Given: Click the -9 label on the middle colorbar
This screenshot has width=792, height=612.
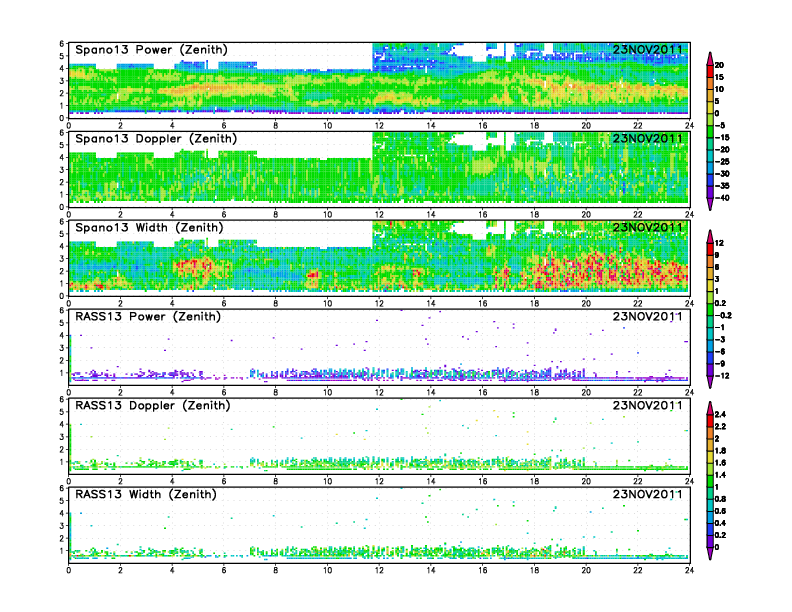Looking at the screenshot, I should (720, 364).
